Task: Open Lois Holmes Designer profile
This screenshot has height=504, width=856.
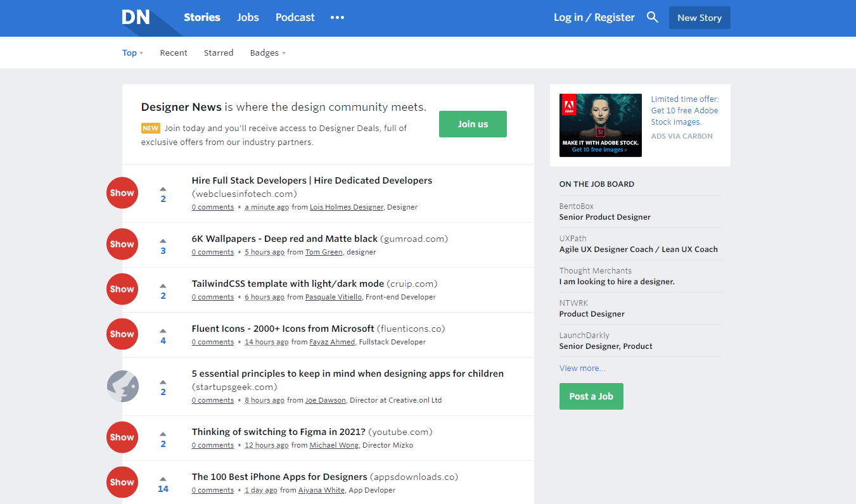Action: 347,207
